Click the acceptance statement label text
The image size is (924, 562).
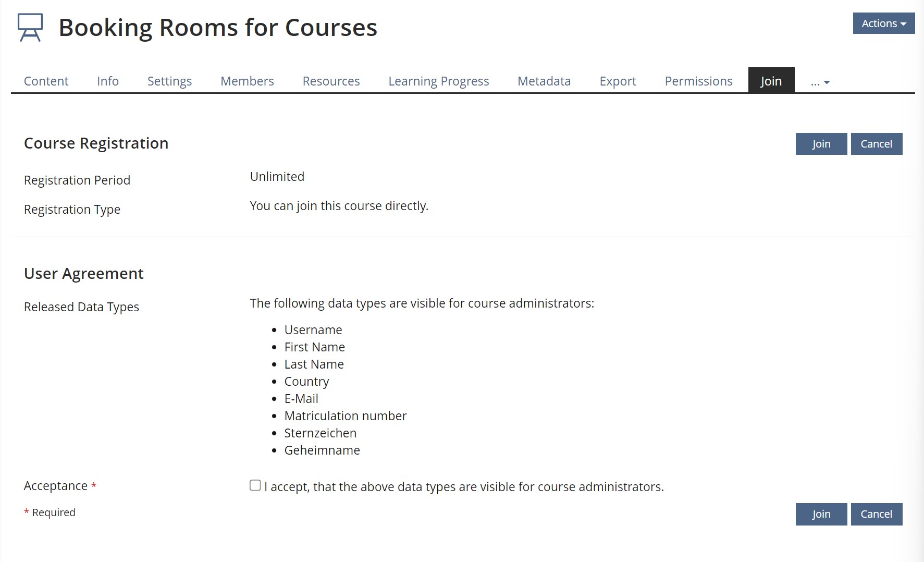click(464, 487)
